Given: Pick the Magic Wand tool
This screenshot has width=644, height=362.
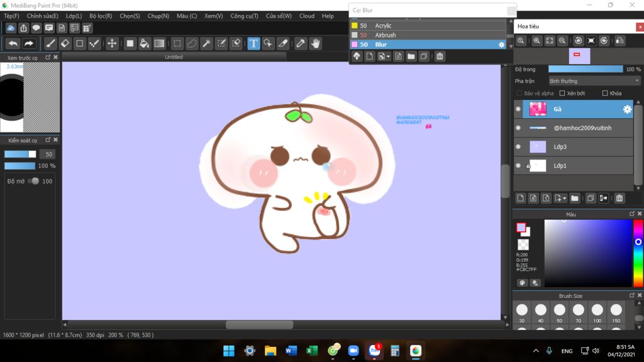Looking at the screenshot, I should click(x=206, y=43).
